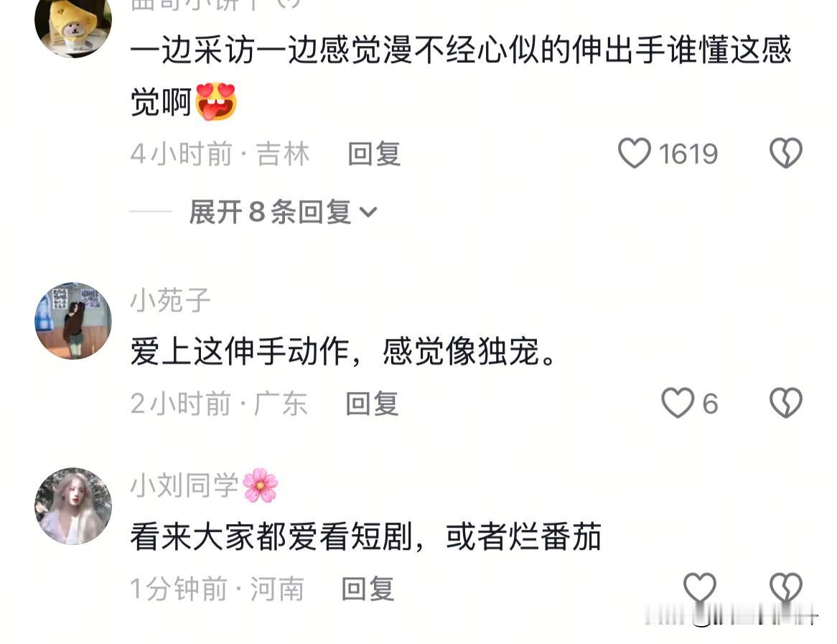Open the yellow bear avatar at the top
837x644 pixels.
pyautogui.click(x=73, y=24)
